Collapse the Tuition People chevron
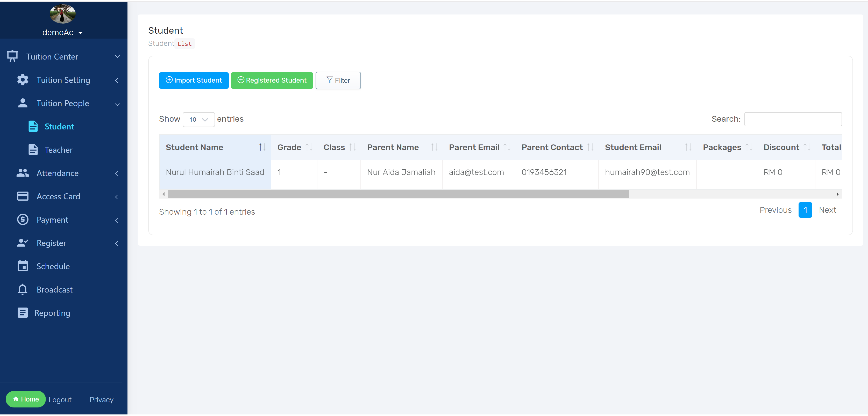The image size is (868, 416). [117, 104]
